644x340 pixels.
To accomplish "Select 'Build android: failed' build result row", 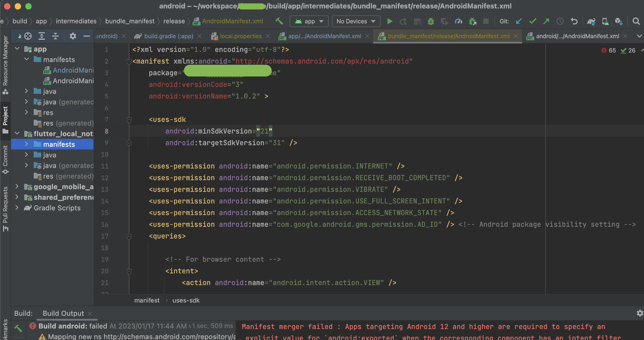I will pos(131,326).
